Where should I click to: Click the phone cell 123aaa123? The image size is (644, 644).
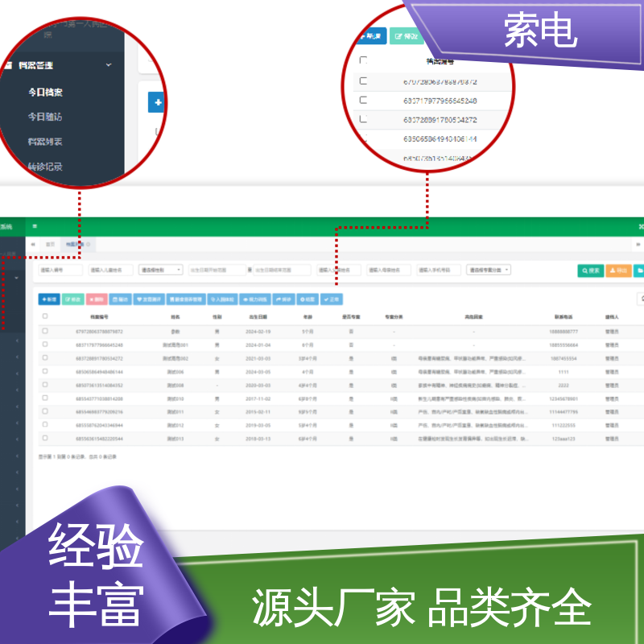pos(563,439)
